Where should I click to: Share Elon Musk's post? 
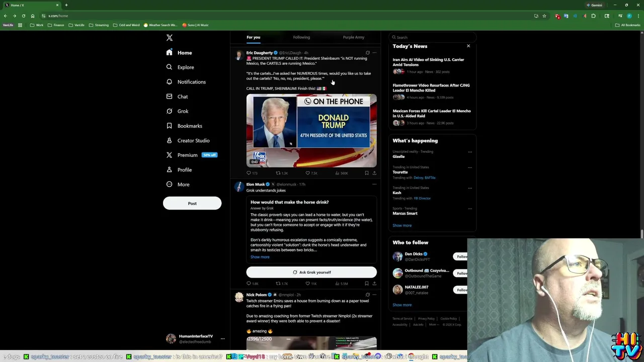pyautogui.click(x=374, y=284)
